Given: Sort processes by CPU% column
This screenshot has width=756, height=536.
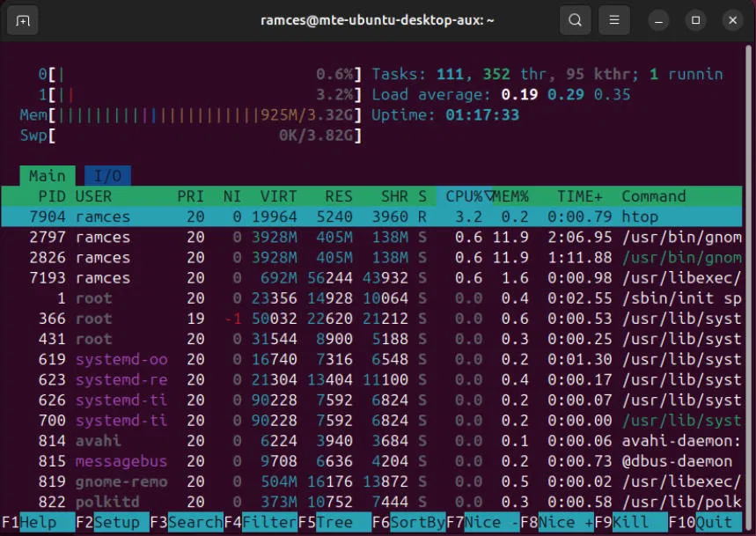Looking at the screenshot, I should coord(464,196).
